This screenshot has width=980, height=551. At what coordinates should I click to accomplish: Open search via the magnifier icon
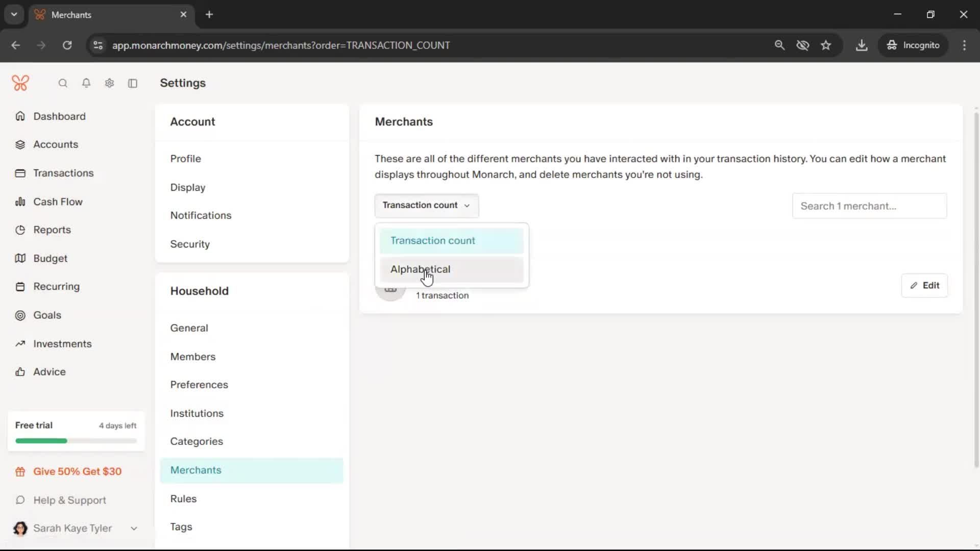63,83
